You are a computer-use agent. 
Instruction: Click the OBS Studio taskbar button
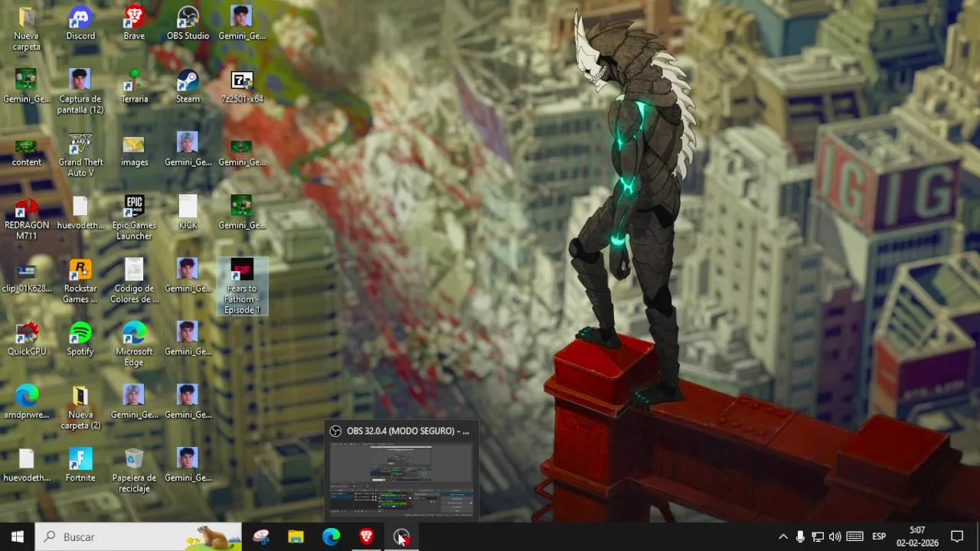click(x=401, y=536)
